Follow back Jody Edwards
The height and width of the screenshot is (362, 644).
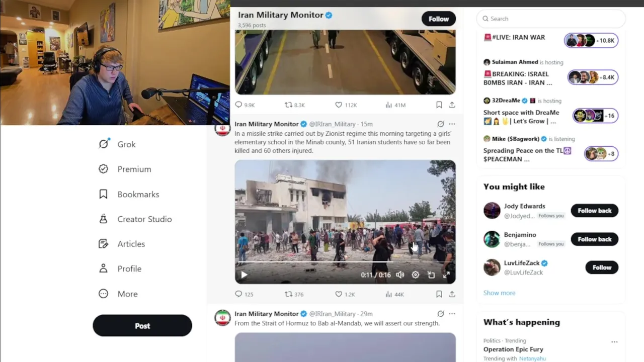pos(595,211)
